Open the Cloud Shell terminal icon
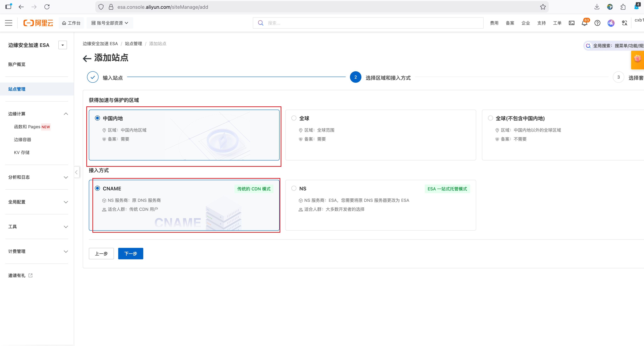 [571, 23]
